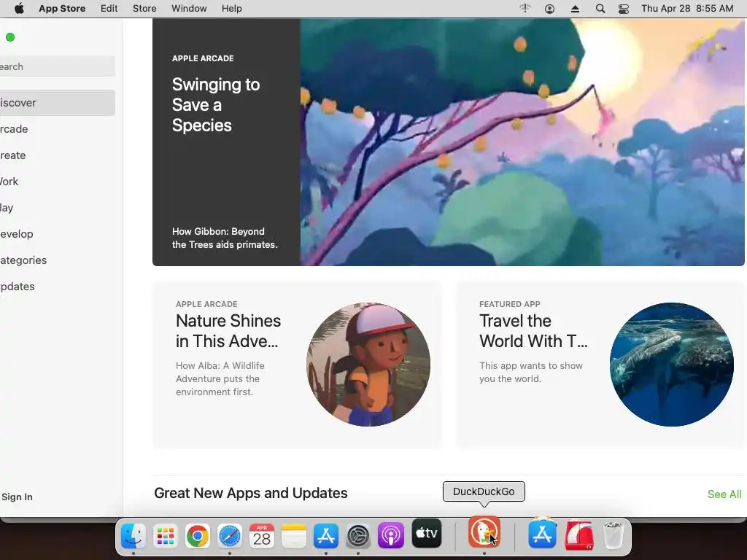The height and width of the screenshot is (560, 747).
Task: Launch Safari from the dock
Action: (x=230, y=536)
